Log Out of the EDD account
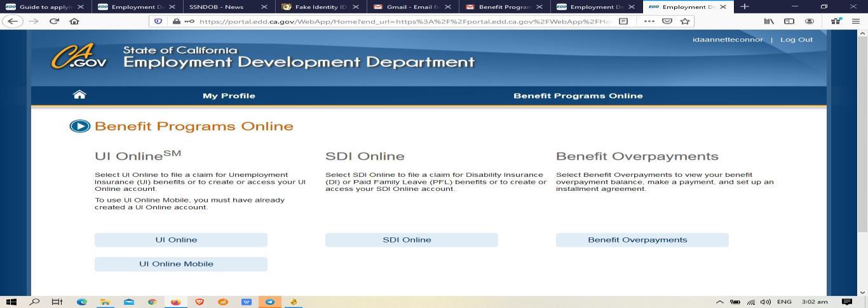Viewport: 868px width, 308px height. tap(796, 39)
